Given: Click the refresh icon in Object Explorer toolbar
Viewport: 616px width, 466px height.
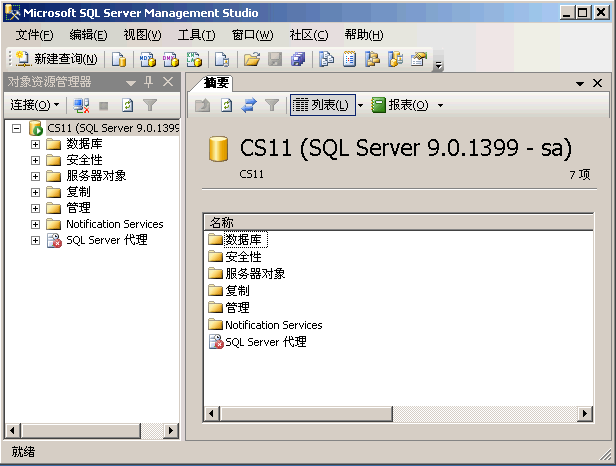Looking at the screenshot, I should [127, 105].
